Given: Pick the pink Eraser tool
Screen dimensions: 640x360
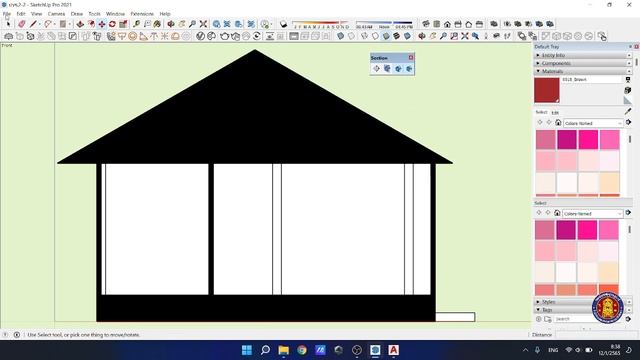Looking at the screenshot, I should pyautogui.click(x=22, y=24).
